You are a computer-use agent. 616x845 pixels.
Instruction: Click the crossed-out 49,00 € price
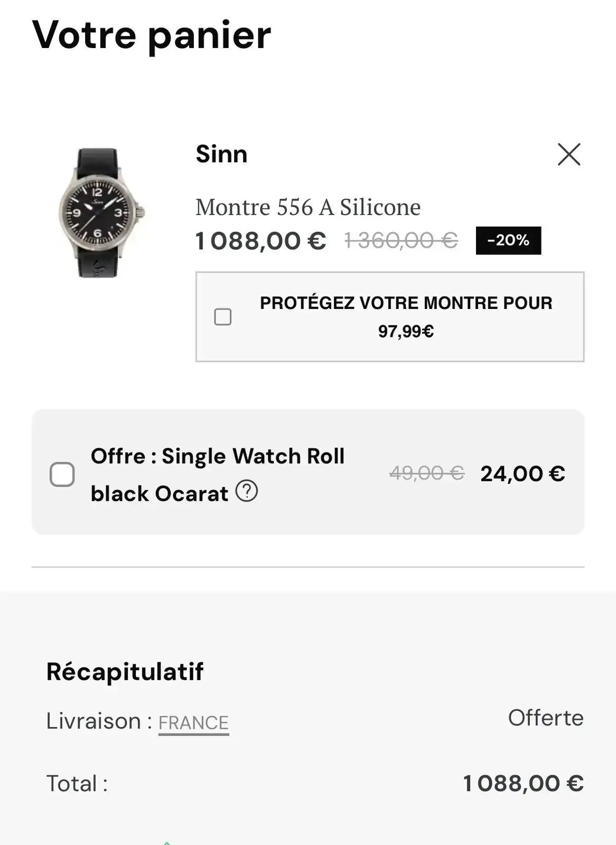click(427, 473)
